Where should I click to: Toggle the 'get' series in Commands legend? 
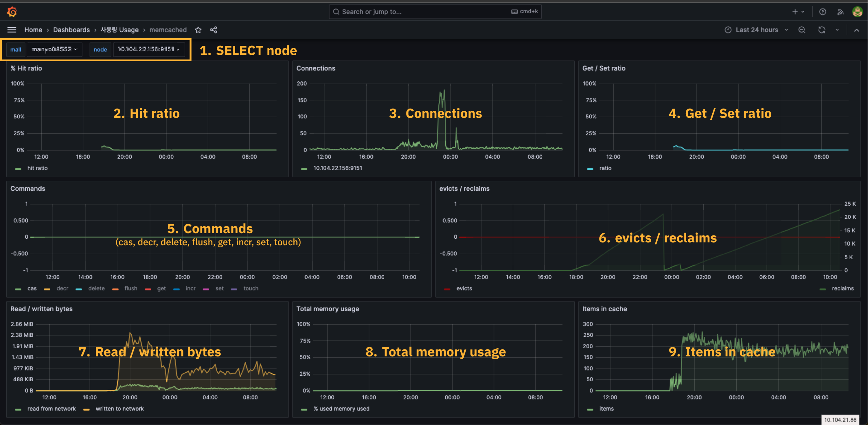click(161, 288)
